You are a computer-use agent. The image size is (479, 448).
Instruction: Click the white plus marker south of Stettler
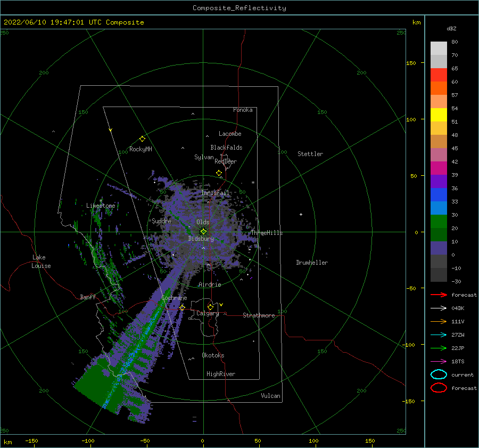pyautogui.click(x=301, y=214)
